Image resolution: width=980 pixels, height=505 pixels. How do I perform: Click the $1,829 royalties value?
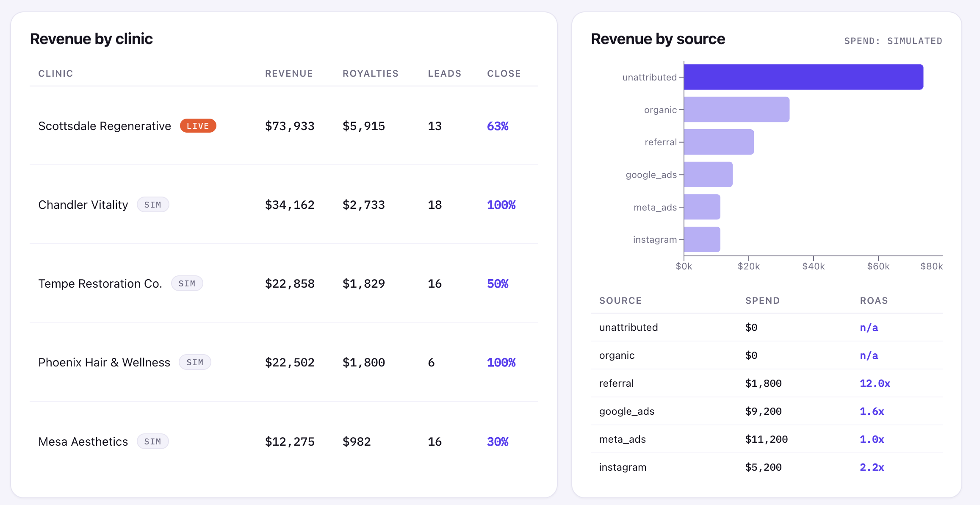pyautogui.click(x=364, y=283)
